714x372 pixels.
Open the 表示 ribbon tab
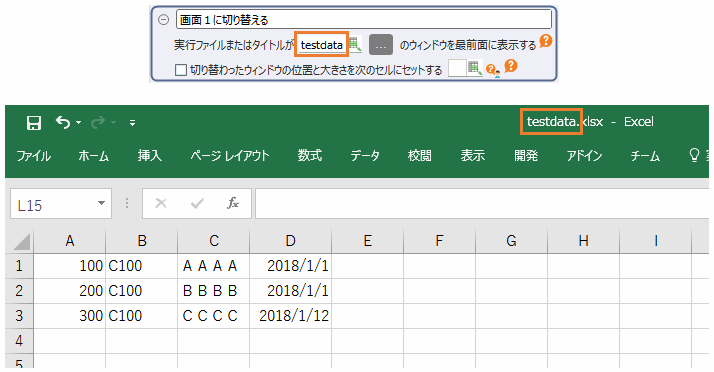coord(472,156)
